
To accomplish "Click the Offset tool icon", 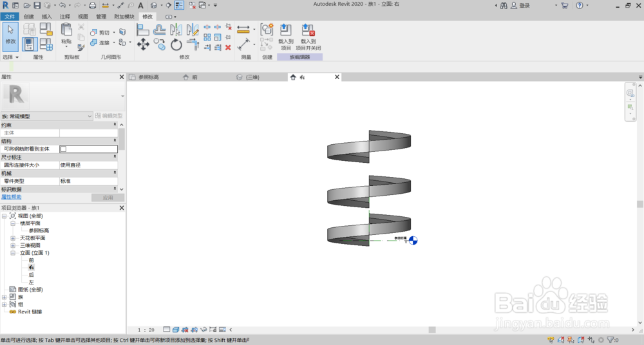I will coord(159,30).
